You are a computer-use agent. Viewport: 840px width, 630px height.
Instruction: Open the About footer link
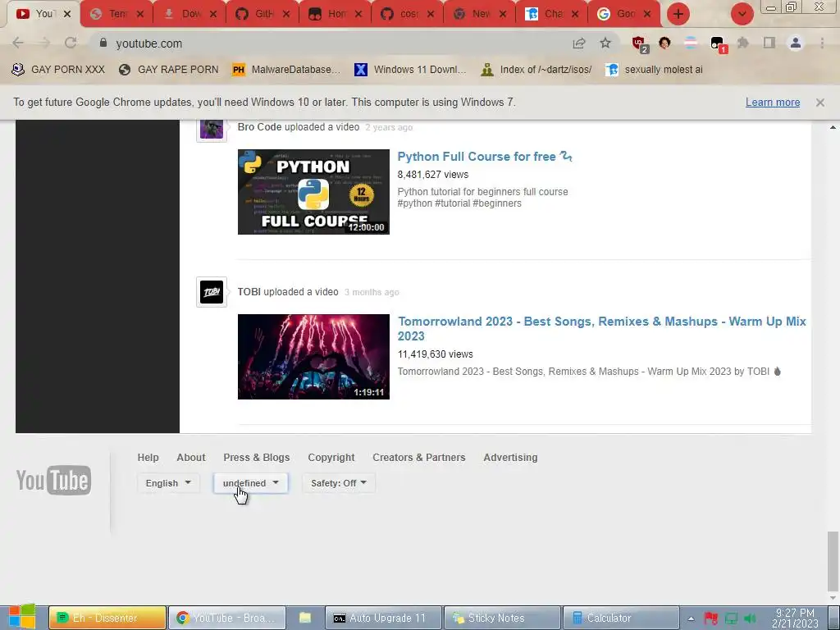[190, 458]
